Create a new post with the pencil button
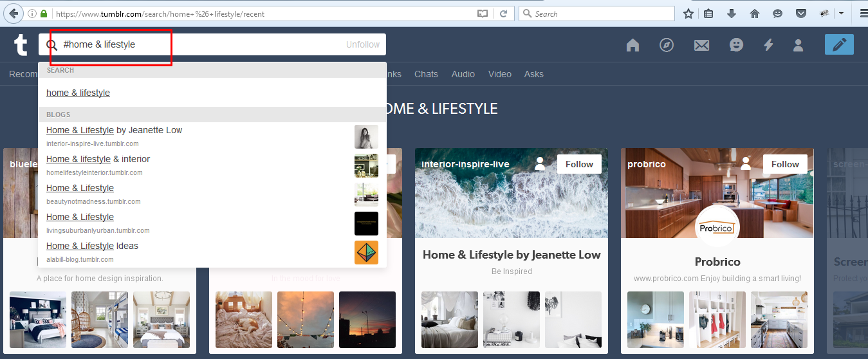 coord(839,44)
